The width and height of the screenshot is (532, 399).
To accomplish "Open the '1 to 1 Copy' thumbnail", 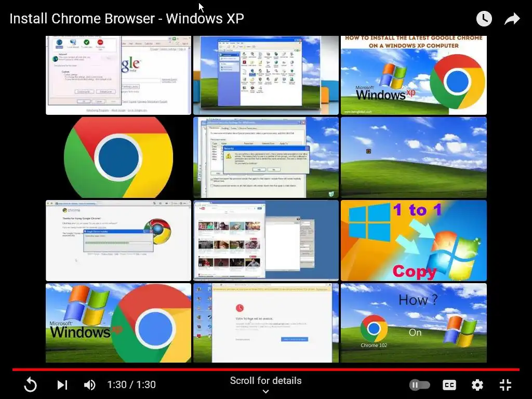I will pyautogui.click(x=414, y=241).
